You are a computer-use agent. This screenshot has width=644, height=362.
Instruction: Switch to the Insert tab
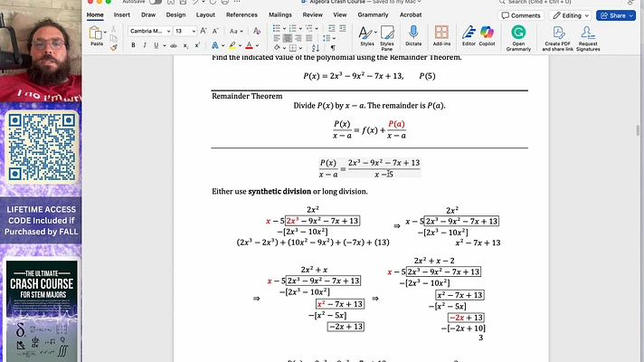pos(121,14)
